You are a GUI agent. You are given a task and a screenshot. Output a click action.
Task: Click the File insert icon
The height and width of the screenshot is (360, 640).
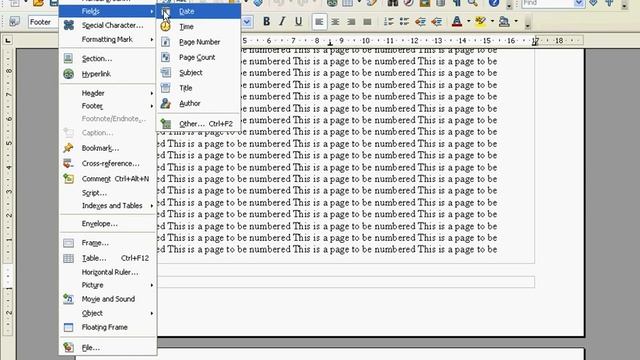point(69,348)
